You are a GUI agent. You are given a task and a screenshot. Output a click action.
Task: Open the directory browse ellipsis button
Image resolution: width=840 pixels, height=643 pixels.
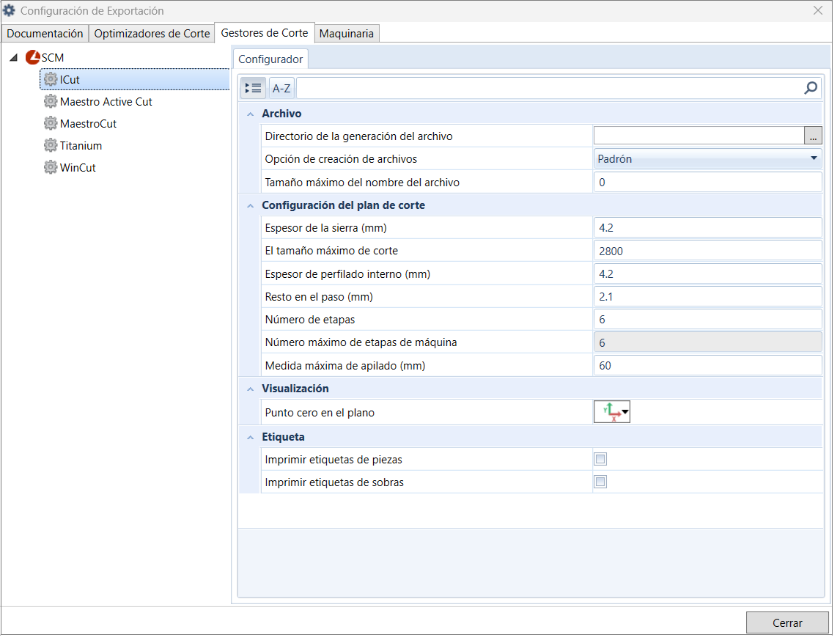pyautogui.click(x=813, y=136)
